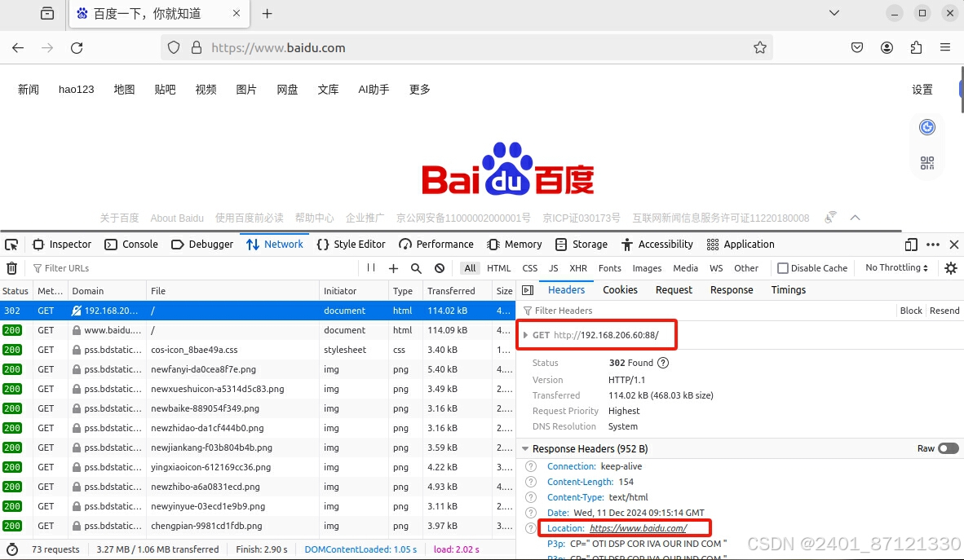Switch to Inspector panel

[x=61, y=245]
